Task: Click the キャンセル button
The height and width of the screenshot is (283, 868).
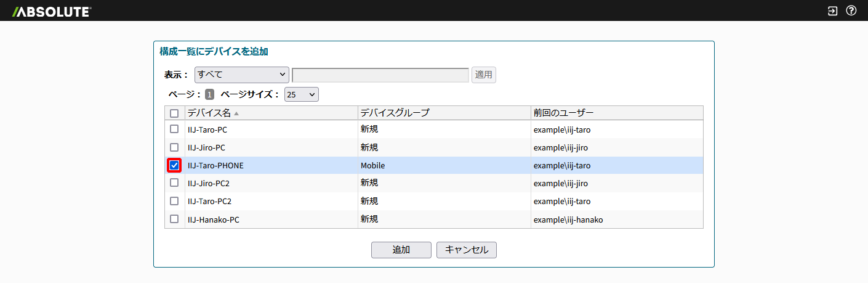Action: click(467, 250)
